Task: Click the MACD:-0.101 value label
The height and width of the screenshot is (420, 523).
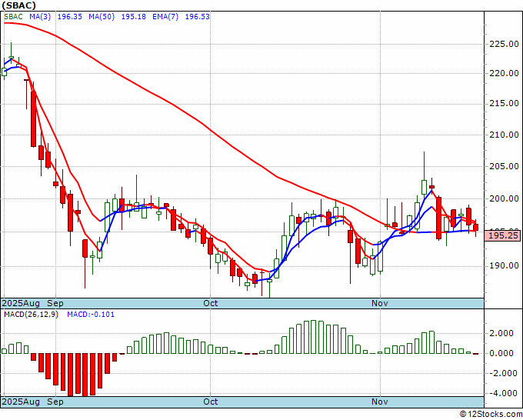Action: (91, 315)
